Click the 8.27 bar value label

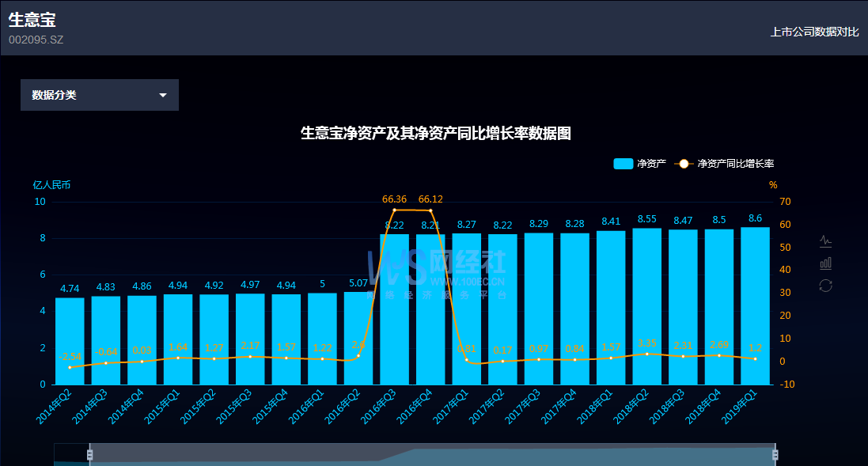click(x=467, y=224)
